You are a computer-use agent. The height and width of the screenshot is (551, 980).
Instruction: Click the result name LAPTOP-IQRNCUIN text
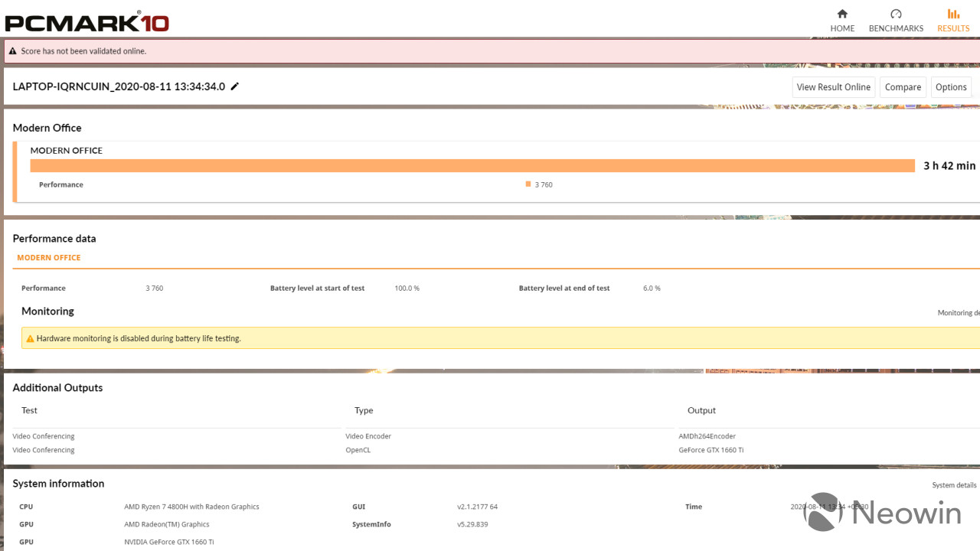click(x=119, y=86)
